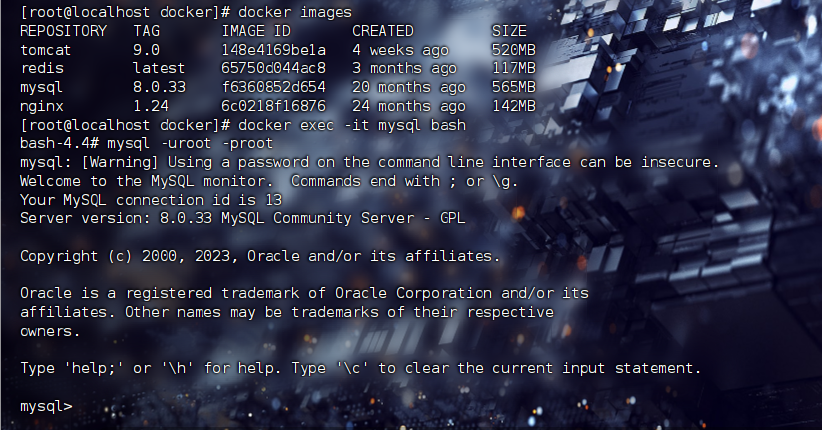Select the SIZE column header

[509, 31]
